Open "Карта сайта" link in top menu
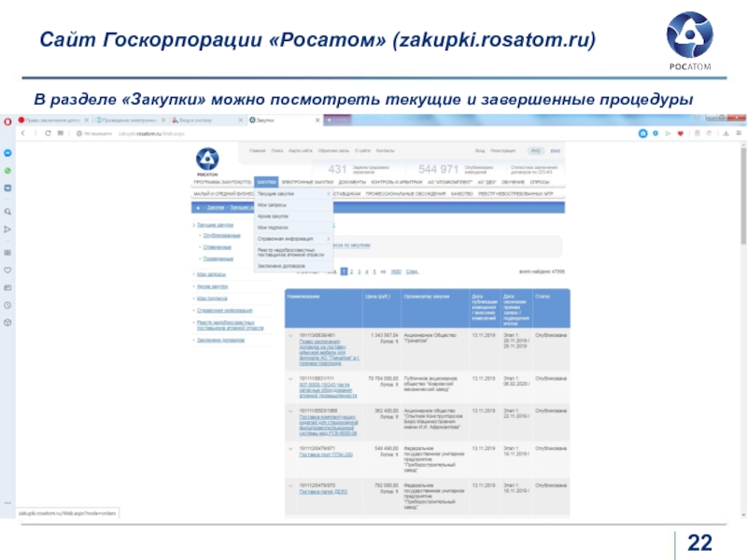Viewport: 747px width, 560px height. pos(300,151)
